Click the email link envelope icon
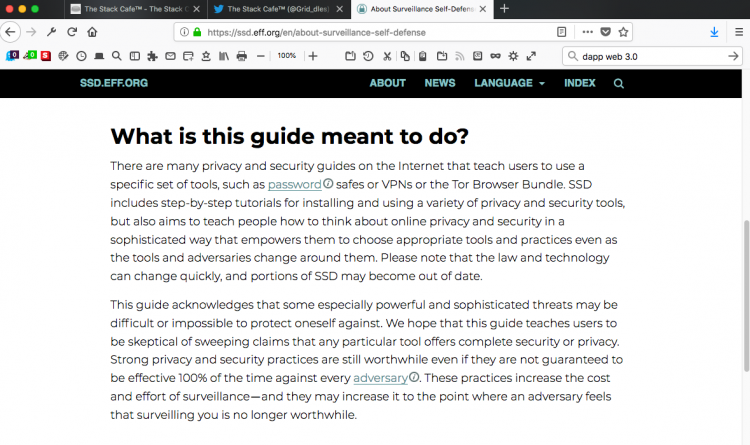 (170, 56)
